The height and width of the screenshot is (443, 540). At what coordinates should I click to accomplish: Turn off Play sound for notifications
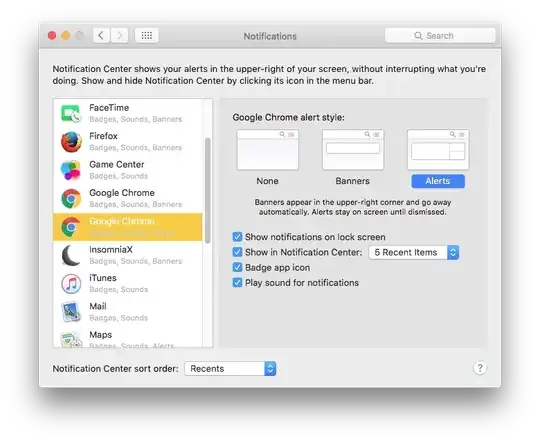pos(237,282)
